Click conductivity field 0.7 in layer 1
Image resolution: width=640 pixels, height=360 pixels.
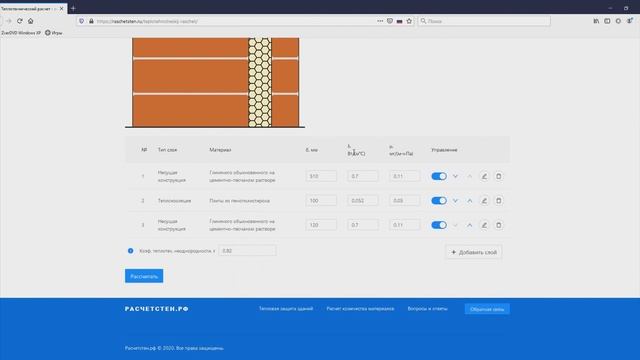[x=363, y=176]
